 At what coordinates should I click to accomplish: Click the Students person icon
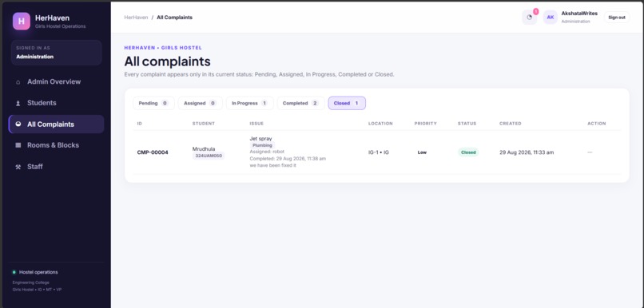coord(18,104)
